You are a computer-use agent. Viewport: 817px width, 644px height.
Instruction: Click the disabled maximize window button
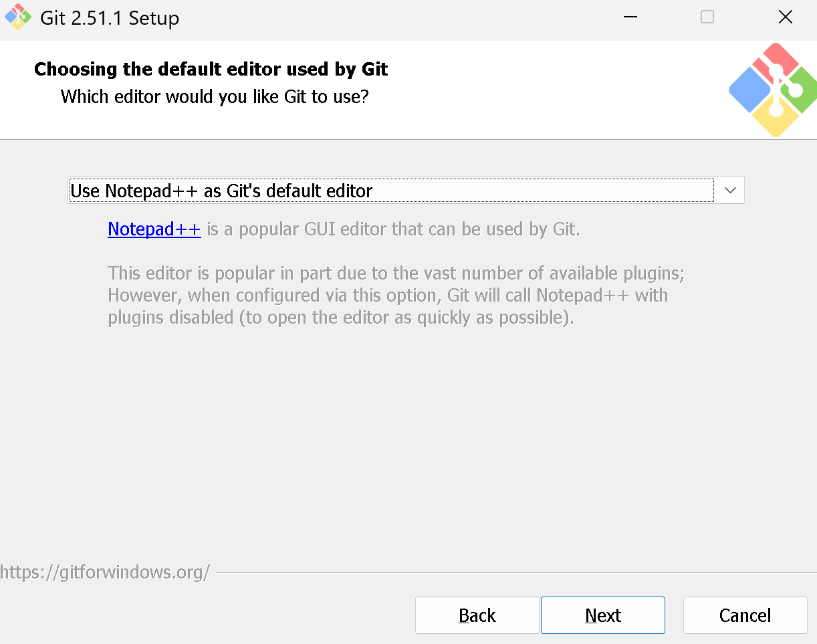[707, 17]
